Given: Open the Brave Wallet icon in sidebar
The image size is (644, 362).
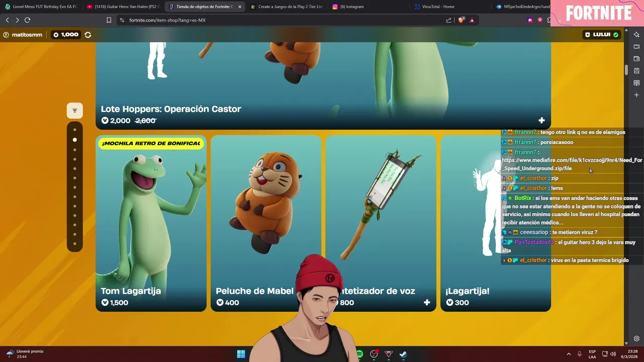Looking at the screenshot, I should (636, 59).
